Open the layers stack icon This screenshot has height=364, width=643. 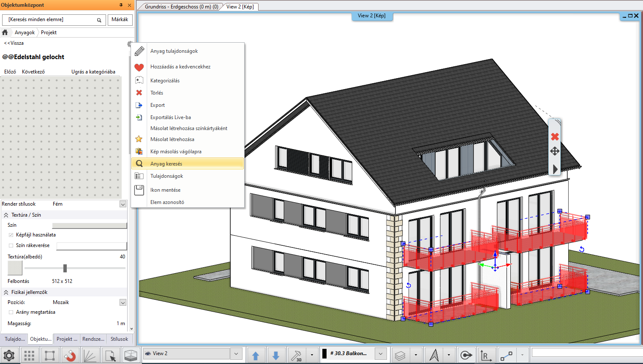pyautogui.click(x=400, y=356)
